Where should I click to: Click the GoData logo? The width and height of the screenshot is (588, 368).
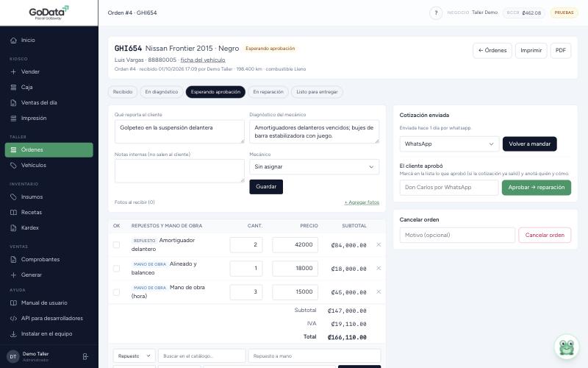(x=49, y=13)
